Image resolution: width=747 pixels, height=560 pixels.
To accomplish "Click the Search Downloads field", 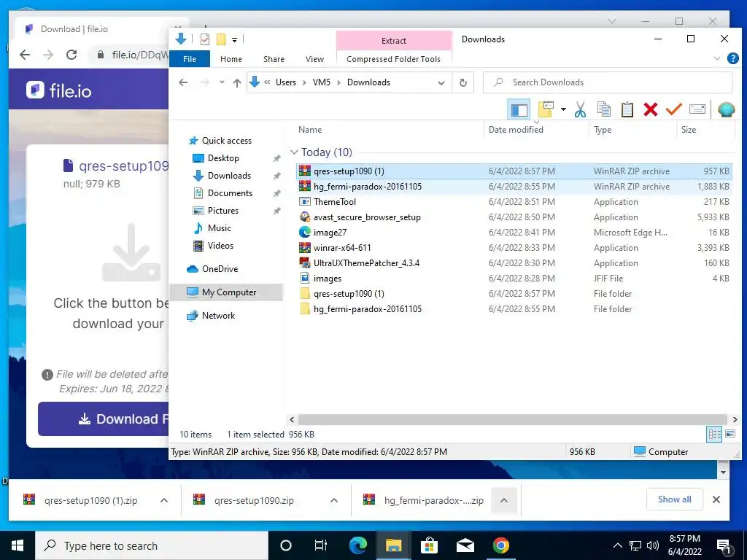I will point(608,82).
